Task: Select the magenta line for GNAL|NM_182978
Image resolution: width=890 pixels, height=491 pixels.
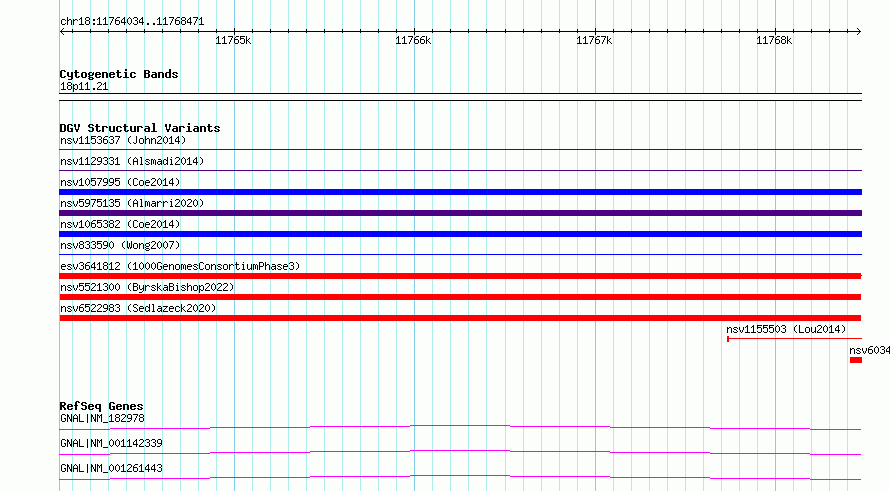Action: point(460,427)
